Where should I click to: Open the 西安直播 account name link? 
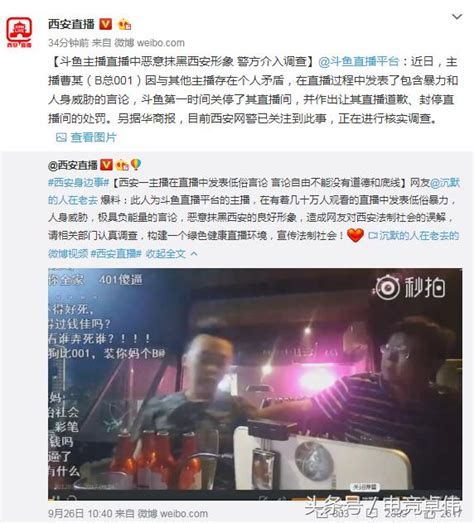pos(71,24)
